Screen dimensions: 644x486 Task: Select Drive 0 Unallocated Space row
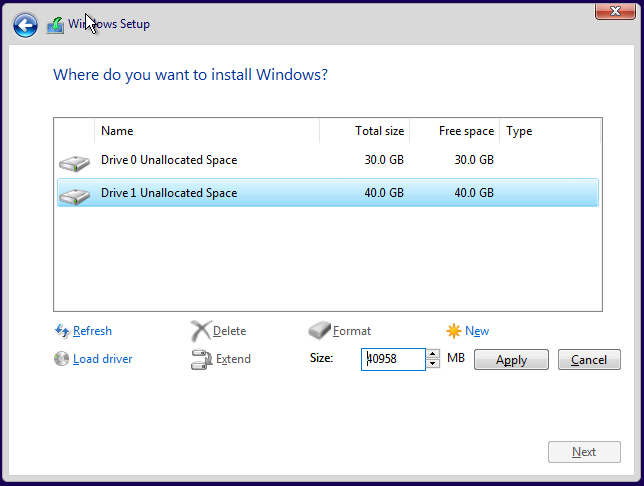[x=328, y=160]
